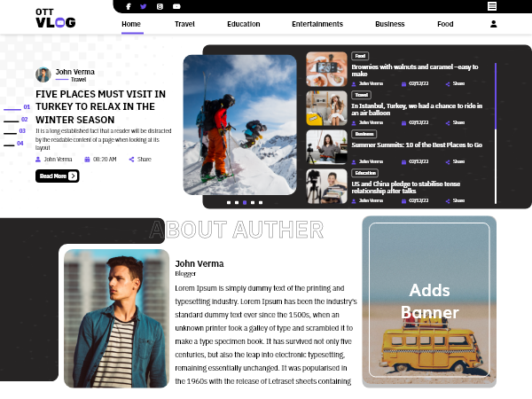The image size is (532, 399).
Task: Open the Adds Banner advertisement
Action: (429, 301)
